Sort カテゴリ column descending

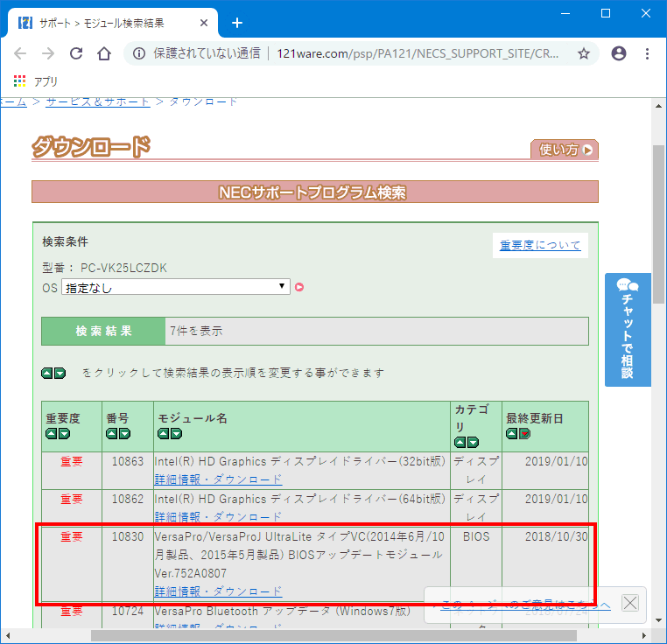click(473, 443)
